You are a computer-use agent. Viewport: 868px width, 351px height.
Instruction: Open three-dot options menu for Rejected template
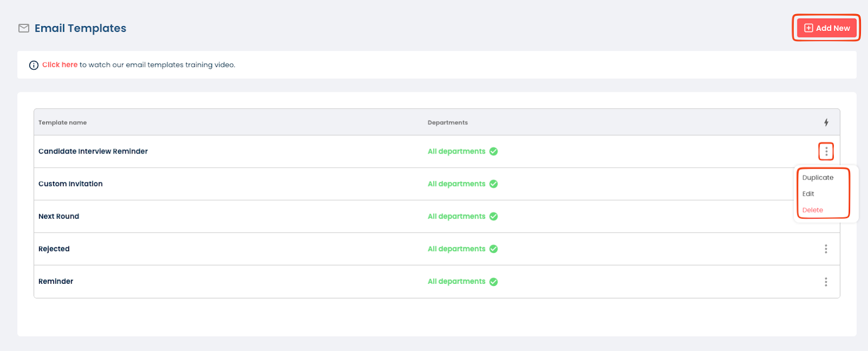point(826,249)
